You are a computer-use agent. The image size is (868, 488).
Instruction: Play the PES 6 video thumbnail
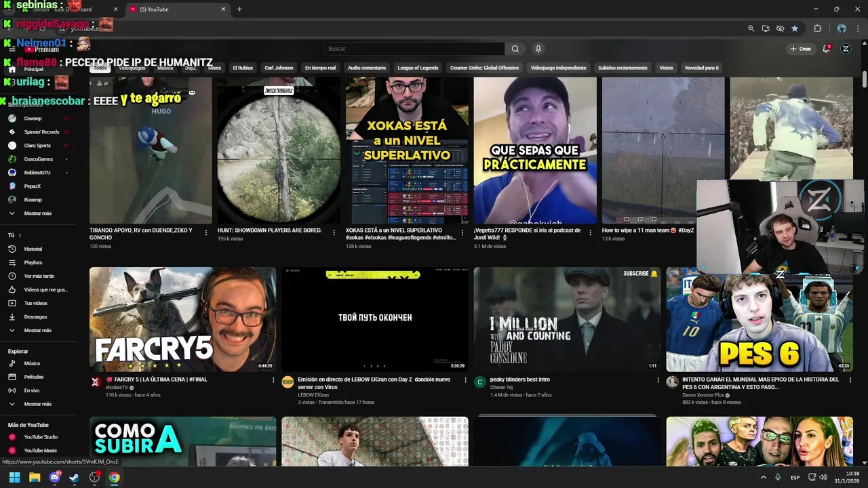pyautogui.click(x=759, y=319)
